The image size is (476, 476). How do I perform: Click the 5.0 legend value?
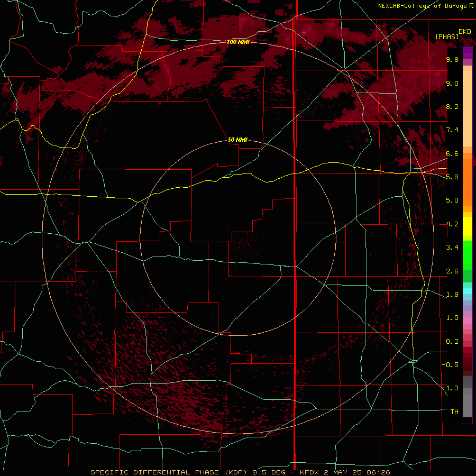coord(452,200)
